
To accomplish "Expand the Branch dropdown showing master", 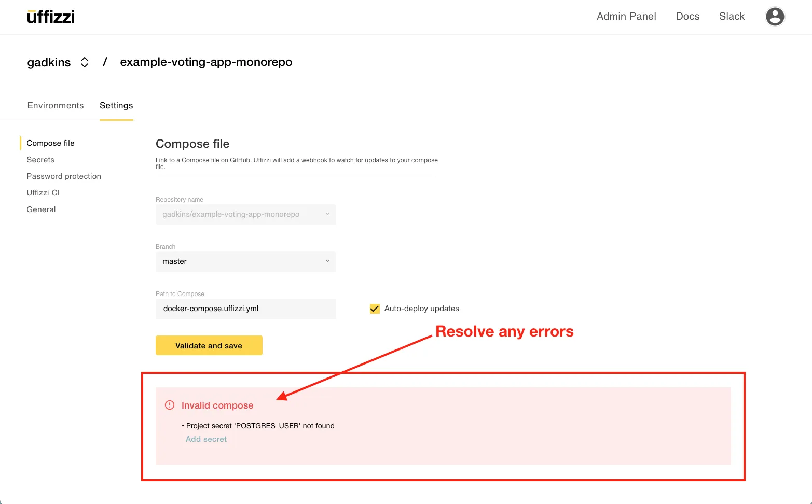I will 245,261.
